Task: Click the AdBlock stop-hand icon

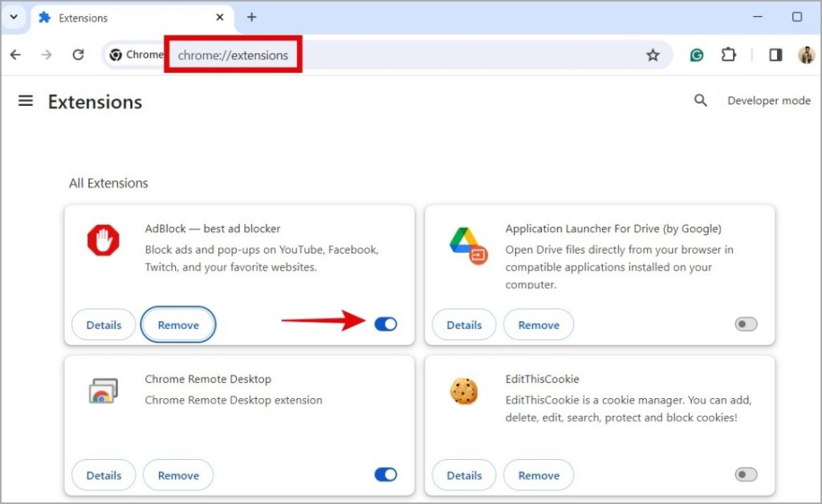Action: [x=104, y=240]
